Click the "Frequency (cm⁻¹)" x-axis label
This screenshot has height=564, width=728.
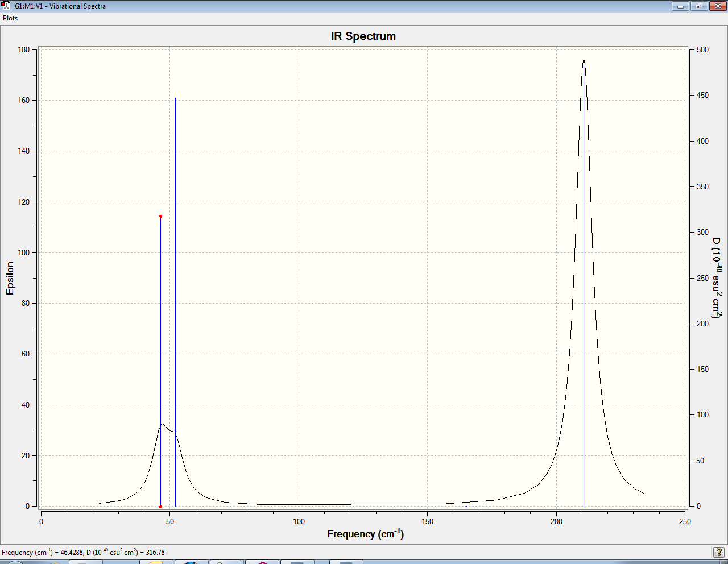pos(366,534)
